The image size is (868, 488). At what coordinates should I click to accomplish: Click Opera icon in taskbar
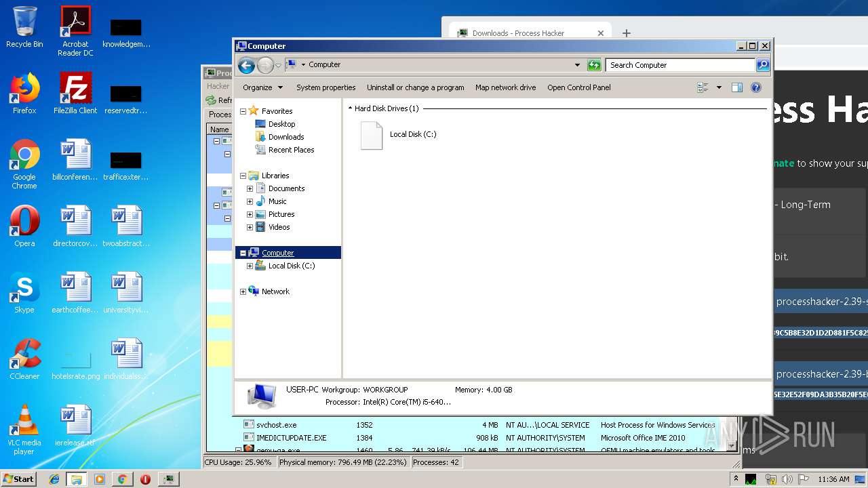pos(145,479)
